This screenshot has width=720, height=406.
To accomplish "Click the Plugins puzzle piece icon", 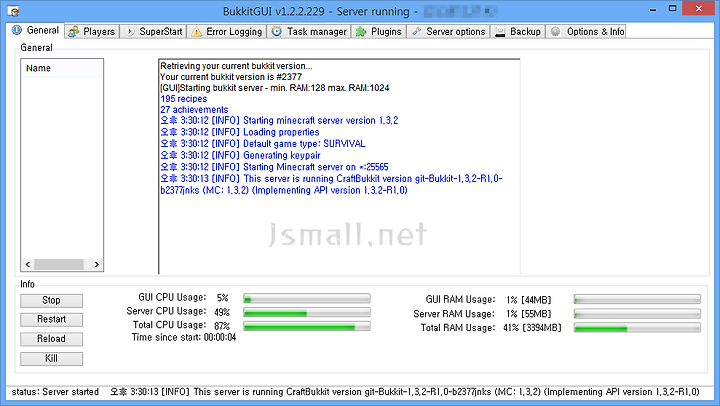I will (x=361, y=32).
